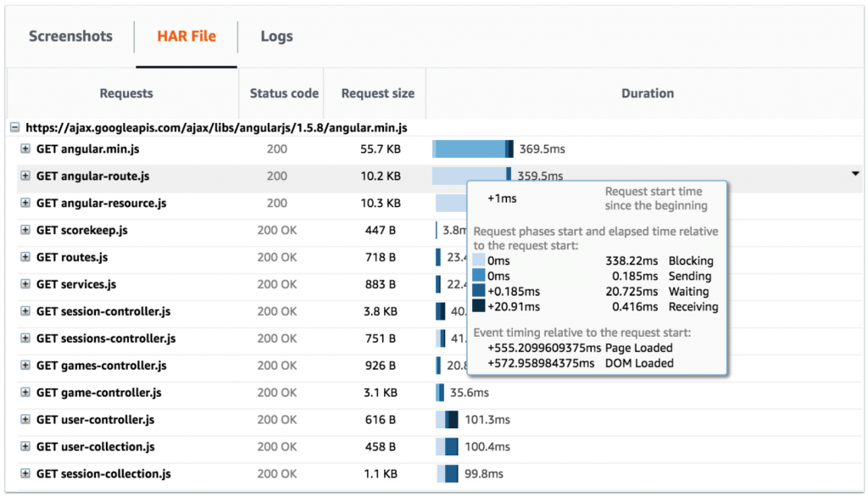The image size is (868, 497).
Task: Expand the GET scorekeep.js request entry
Action: (24, 231)
